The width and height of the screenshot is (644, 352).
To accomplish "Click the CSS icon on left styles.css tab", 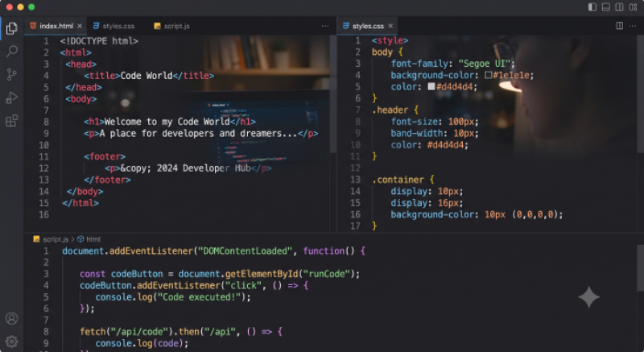I will (x=96, y=26).
